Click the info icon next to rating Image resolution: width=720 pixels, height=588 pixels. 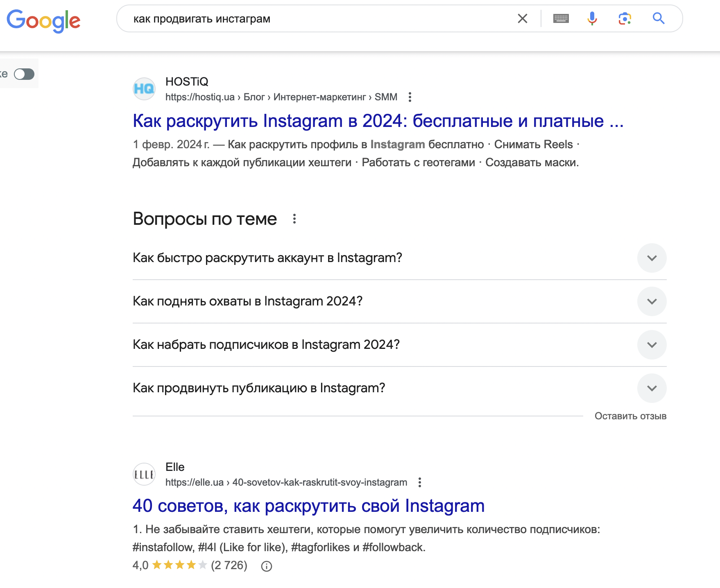coord(267,566)
